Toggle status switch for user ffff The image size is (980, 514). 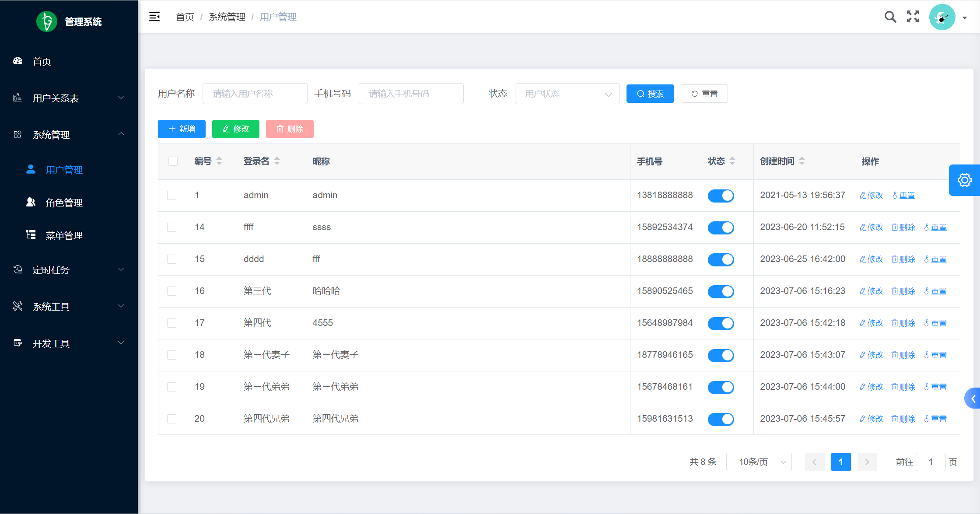(721, 227)
